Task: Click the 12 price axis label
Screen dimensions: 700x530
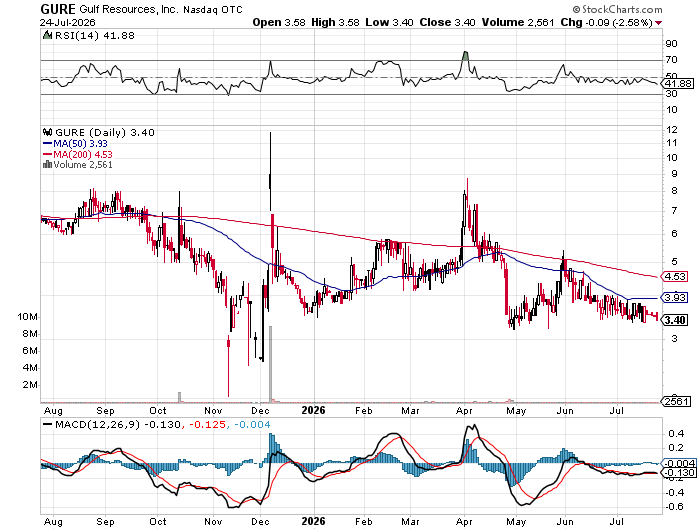Action: (672, 129)
